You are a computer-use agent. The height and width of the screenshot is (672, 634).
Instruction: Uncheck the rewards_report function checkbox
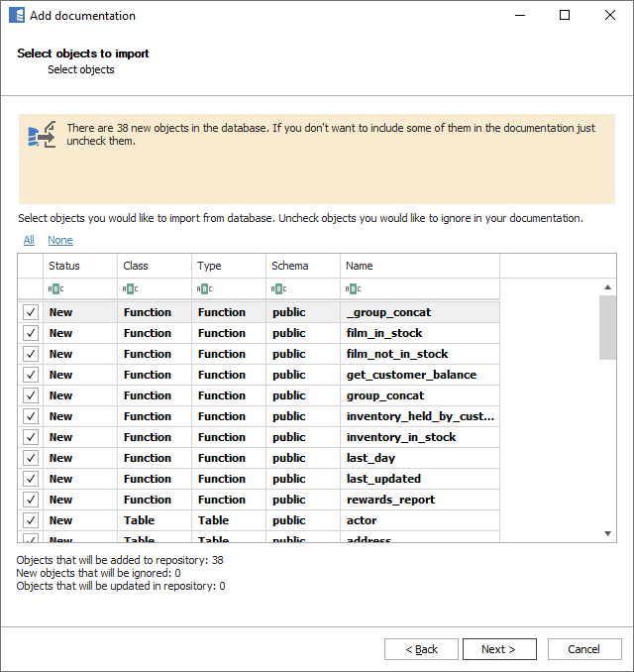pos(31,500)
